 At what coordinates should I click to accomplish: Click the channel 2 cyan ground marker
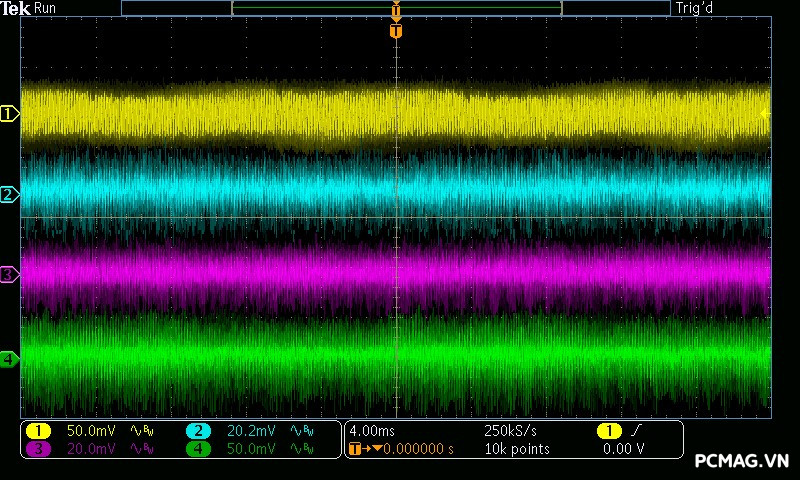coord(9,194)
